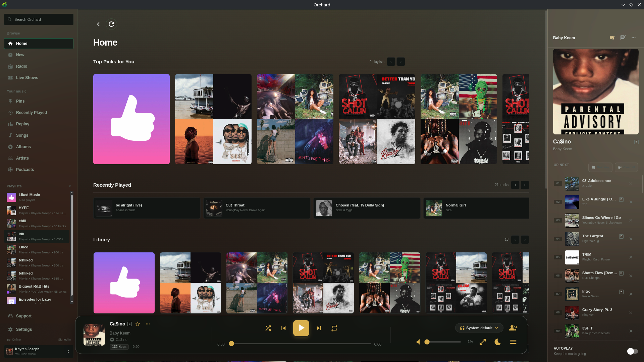This screenshot has width=644, height=362.
Task: Open Albums in the sidebar
Action: tap(39, 147)
